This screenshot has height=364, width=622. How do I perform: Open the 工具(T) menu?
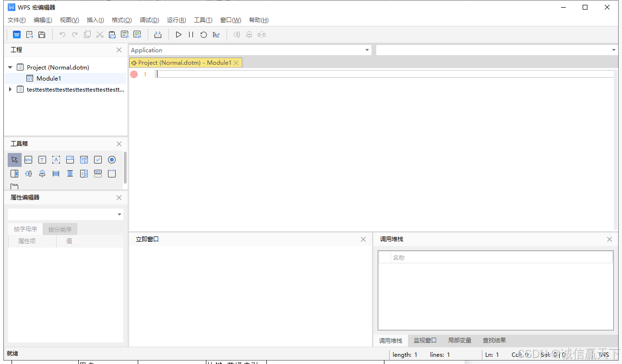coord(203,20)
